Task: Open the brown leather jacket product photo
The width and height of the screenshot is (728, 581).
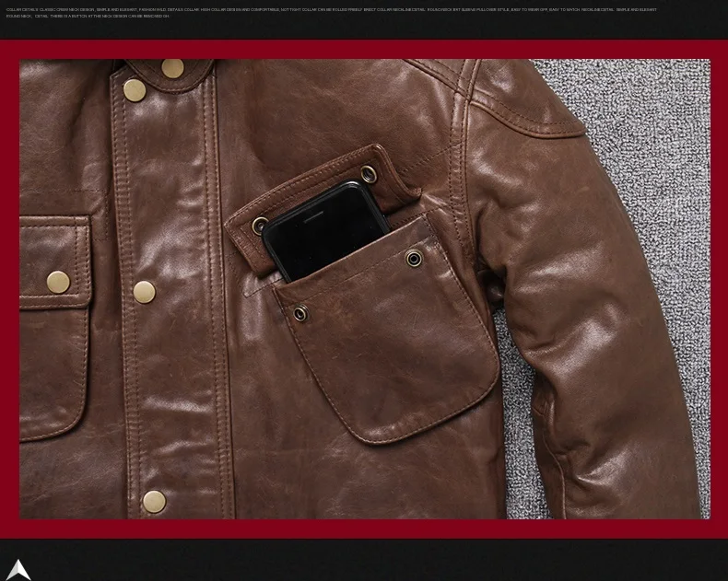Action: tap(365, 288)
